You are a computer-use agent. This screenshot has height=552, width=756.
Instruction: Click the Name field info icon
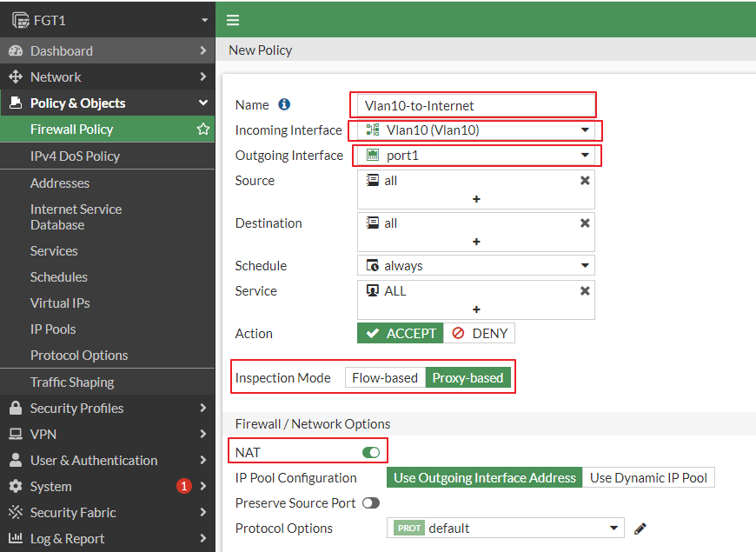point(284,104)
